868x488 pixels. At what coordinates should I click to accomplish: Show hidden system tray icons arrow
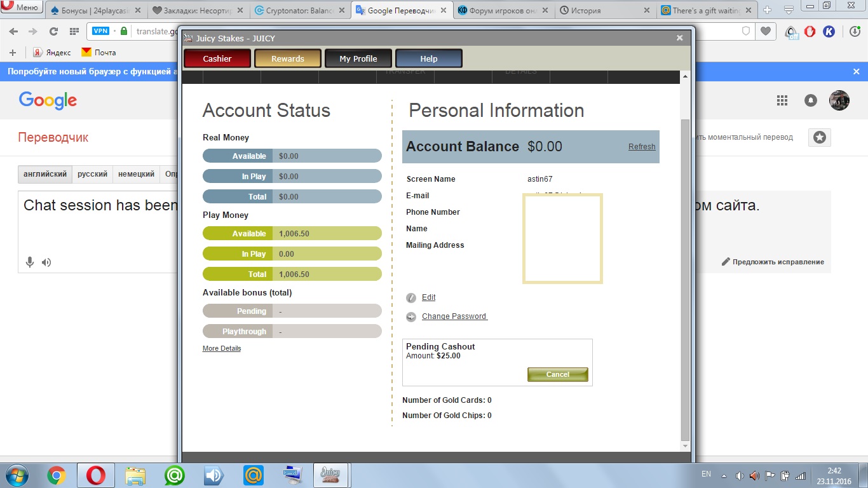pyautogui.click(x=724, y=475)
